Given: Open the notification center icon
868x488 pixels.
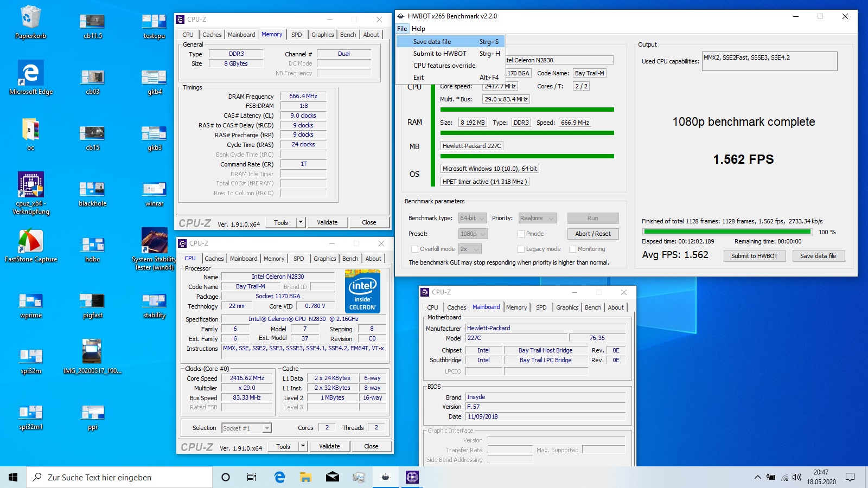Looking at the screenshot, I should 850,477.
